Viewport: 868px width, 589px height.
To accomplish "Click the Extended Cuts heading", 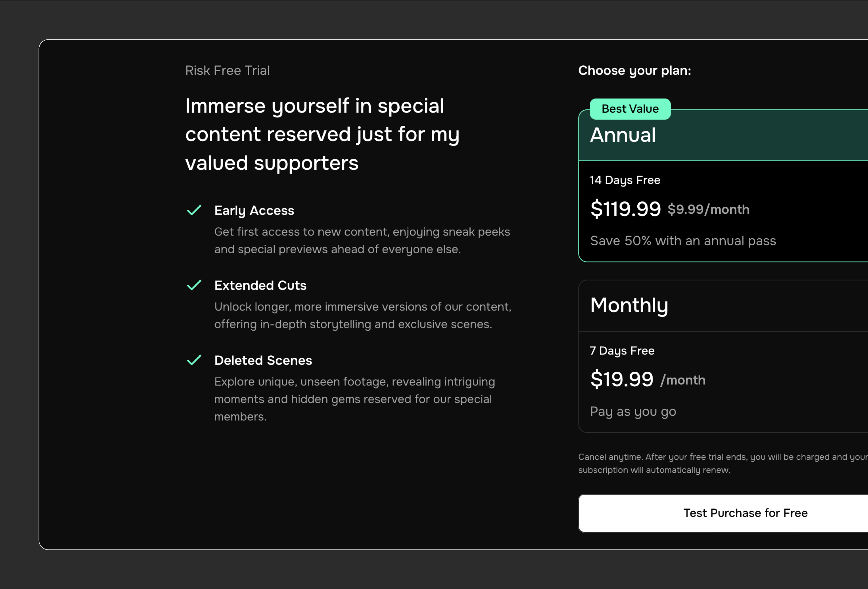I will click(260, 286).
